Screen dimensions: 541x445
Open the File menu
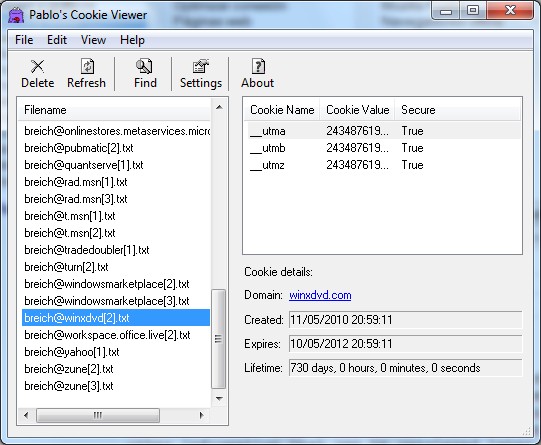[x=24, y=40]
